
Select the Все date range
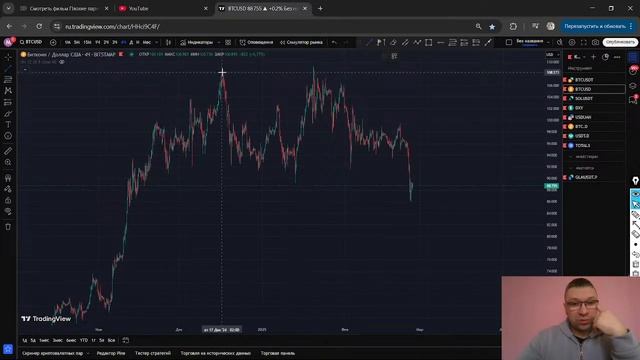pyautogui.click(x=111, y=340)
